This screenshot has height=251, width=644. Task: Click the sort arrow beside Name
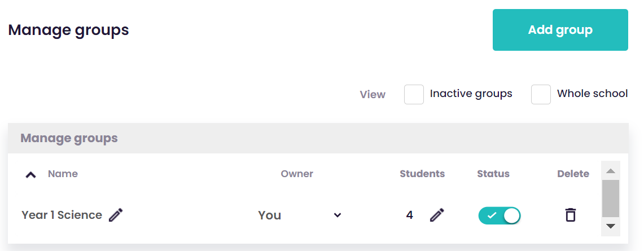31,175
